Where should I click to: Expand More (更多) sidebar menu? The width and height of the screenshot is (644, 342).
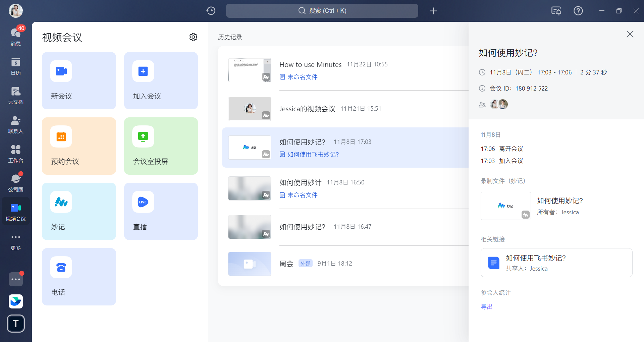point(16,241)
